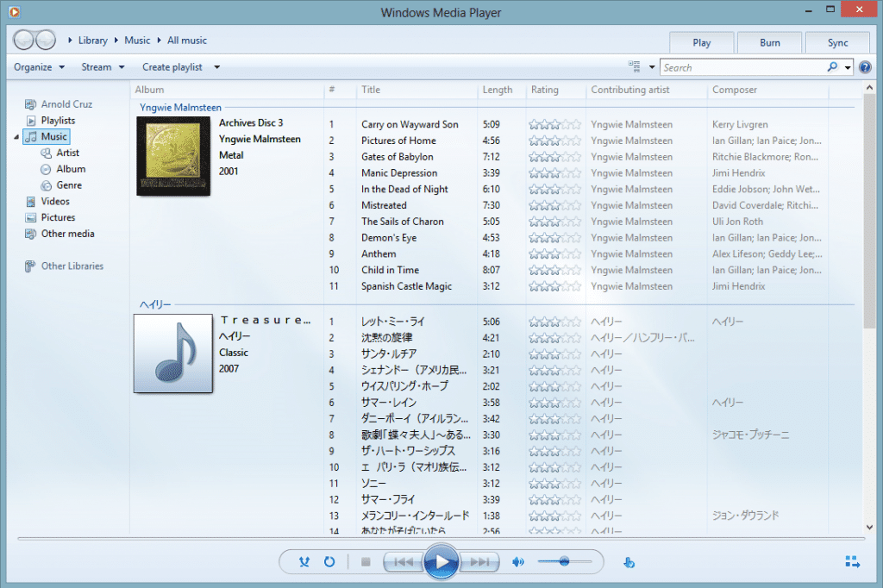Viewport: 883px width, 588px height.
Task: Click All music in breadcrumb
Action: [187, 41]
